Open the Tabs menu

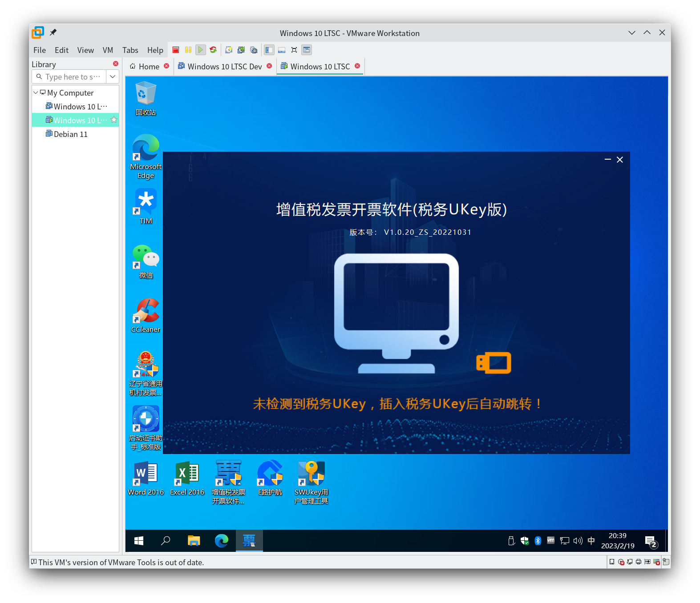click(130, 50)
